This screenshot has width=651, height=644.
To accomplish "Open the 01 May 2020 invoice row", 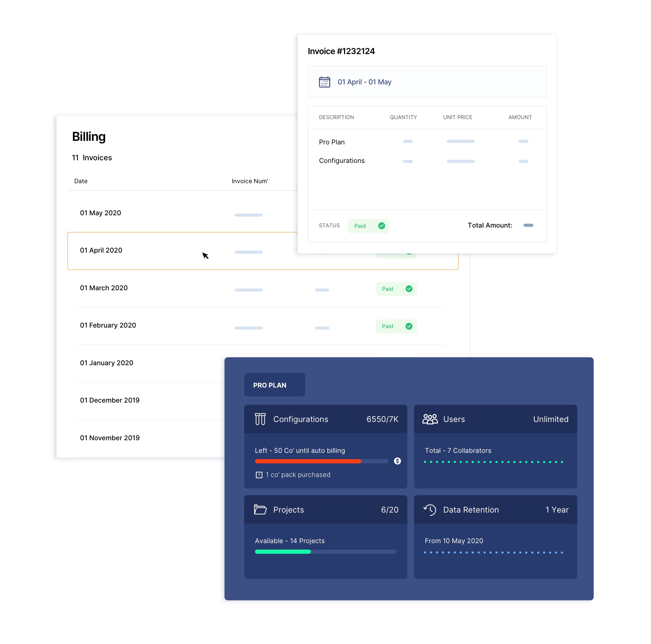I will point(183,213).
